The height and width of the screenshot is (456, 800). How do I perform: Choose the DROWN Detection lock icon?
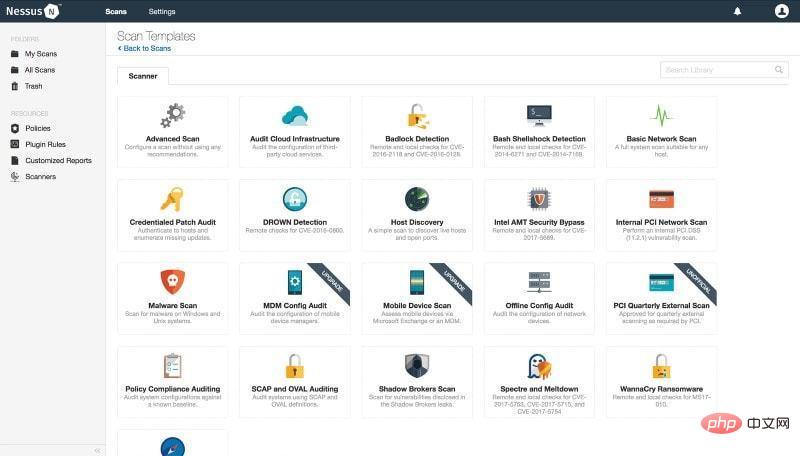(295, 199)
